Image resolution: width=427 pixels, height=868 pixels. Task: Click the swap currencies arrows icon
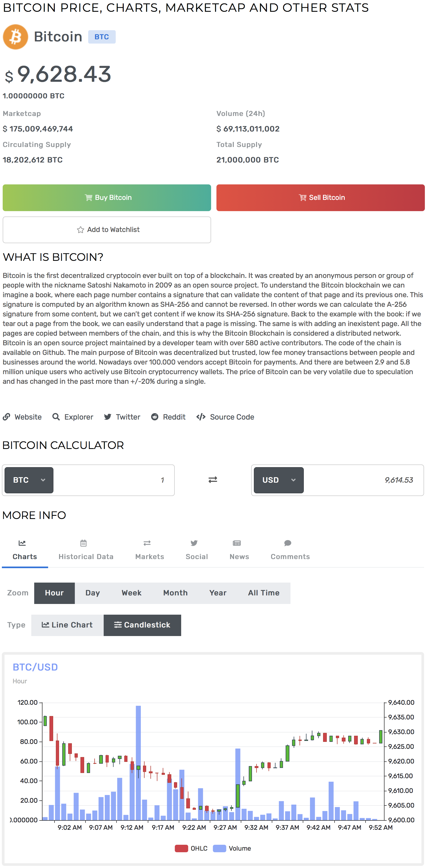click(213, 479)
